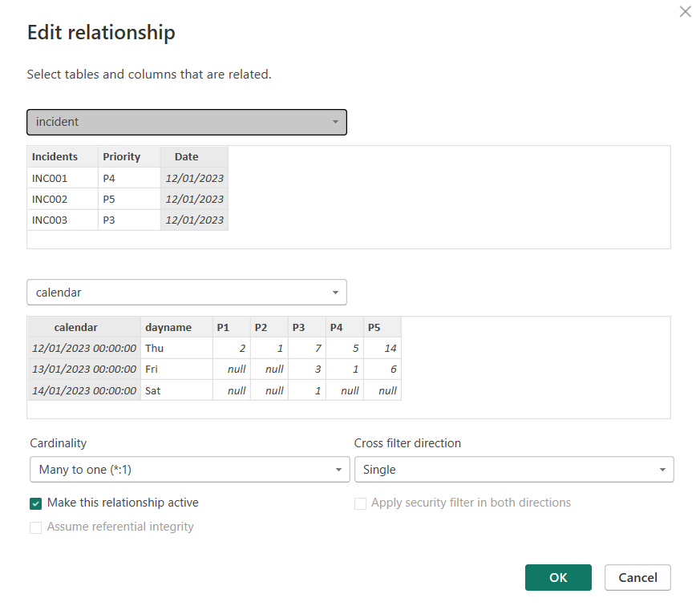Click the INC002 cell in incident preview
The width and height of the screenshot is (700, 614).
pos(51,199)
